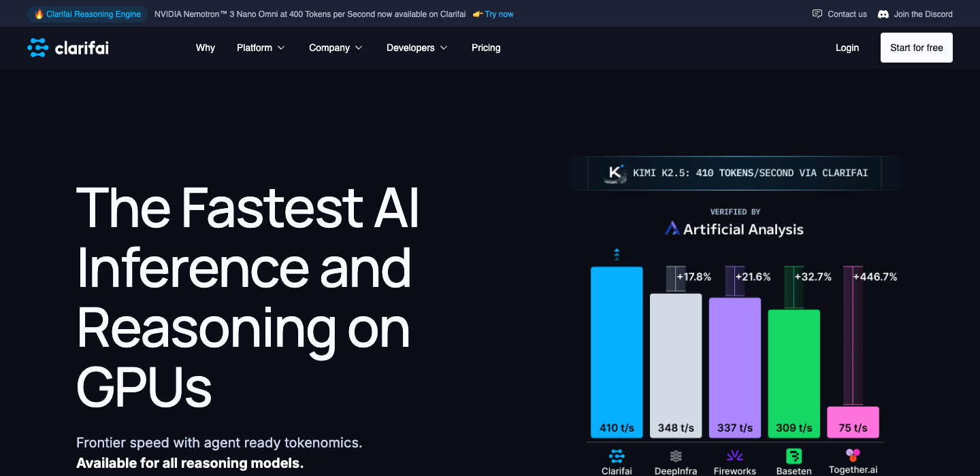Click the 'The Fastest AI' headline line

248,207
